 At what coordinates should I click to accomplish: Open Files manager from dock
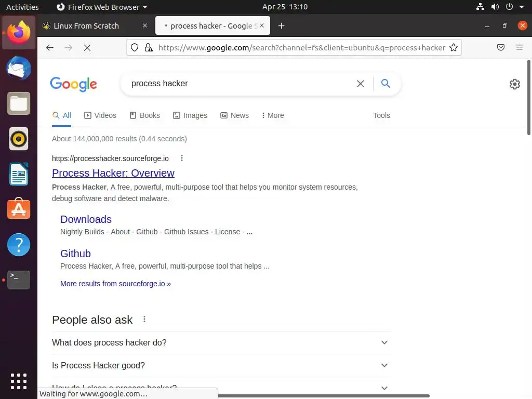19,103
